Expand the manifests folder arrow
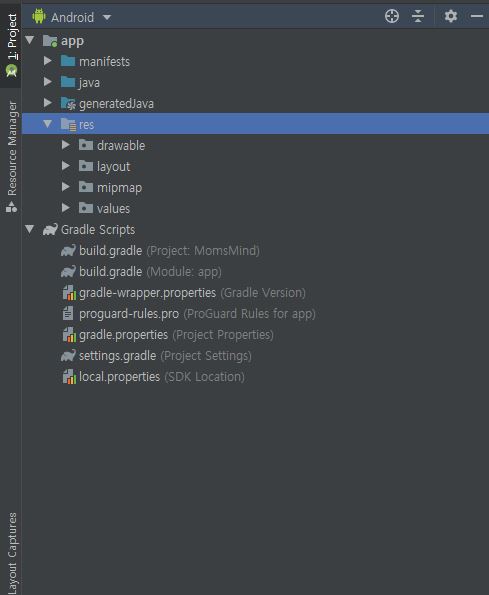Screen dimensions: 489x595 coord(48,61)
